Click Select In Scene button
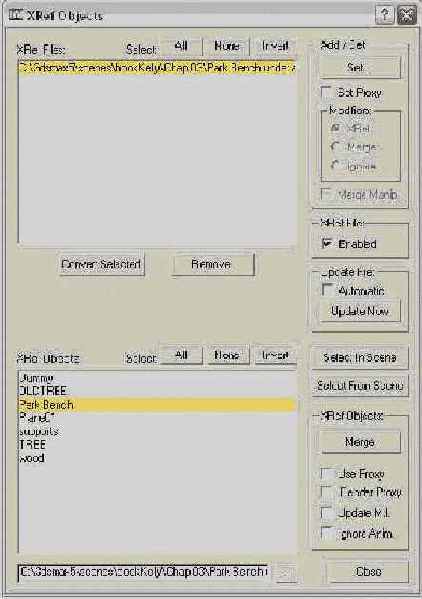This screenshot has width=422, height=599. 360,358
